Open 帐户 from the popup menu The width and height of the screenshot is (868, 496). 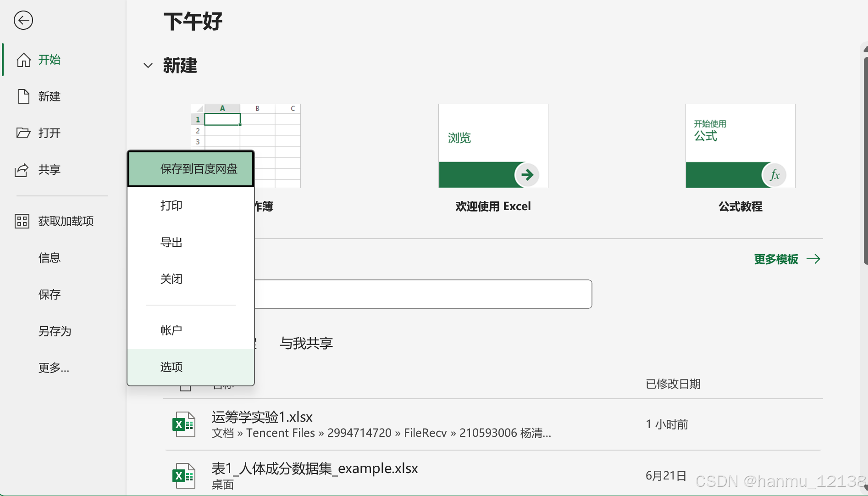pyautogui.click(x=191, y=330)
